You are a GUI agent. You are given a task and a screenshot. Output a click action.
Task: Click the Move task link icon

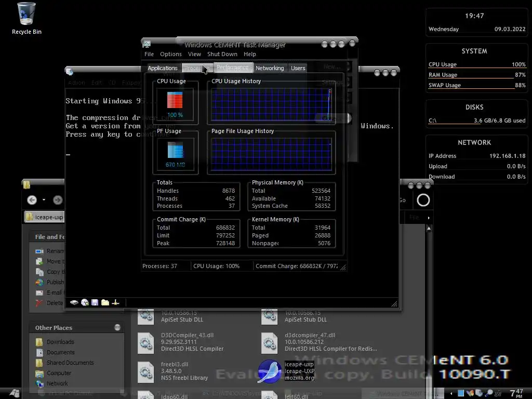pos(39,261)
